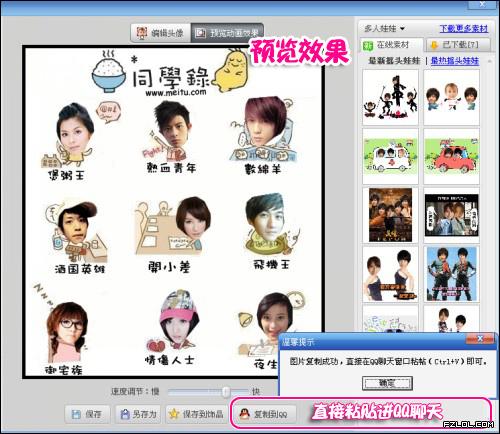Click the edit avatar icon on 编辑头像 tab
Image resolution: width=500 pixels, height=434 pixels.
pos(142,33)
